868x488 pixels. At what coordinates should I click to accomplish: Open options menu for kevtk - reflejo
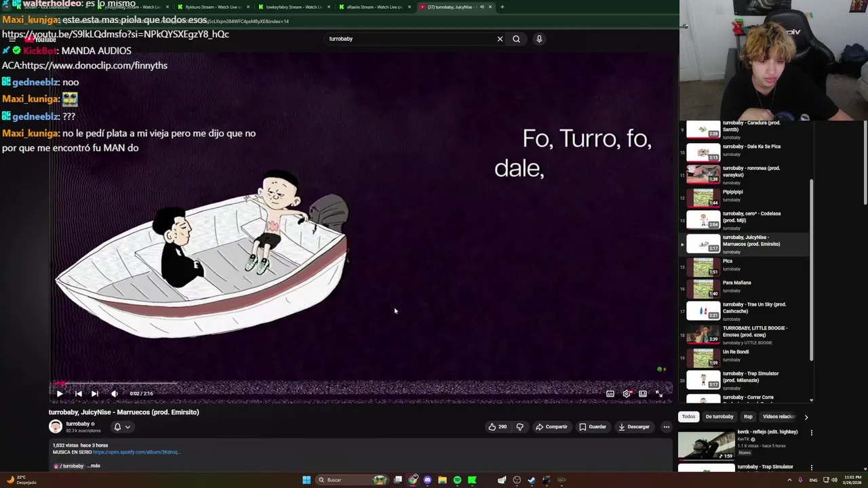click(811, 432)
